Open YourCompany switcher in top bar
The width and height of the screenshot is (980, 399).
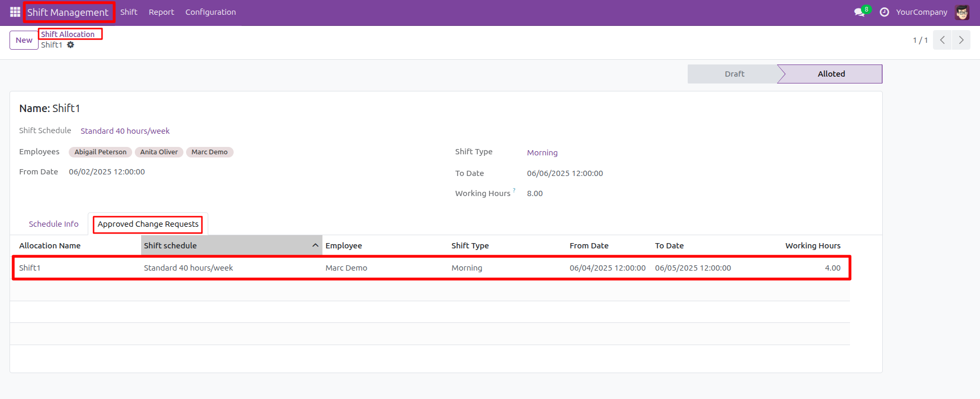tap(921, 12)
